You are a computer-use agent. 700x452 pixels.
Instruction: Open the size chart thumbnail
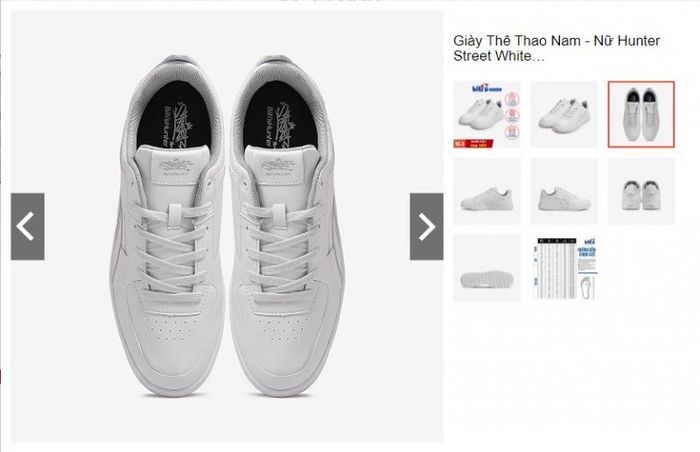click(x=564, y=268)
